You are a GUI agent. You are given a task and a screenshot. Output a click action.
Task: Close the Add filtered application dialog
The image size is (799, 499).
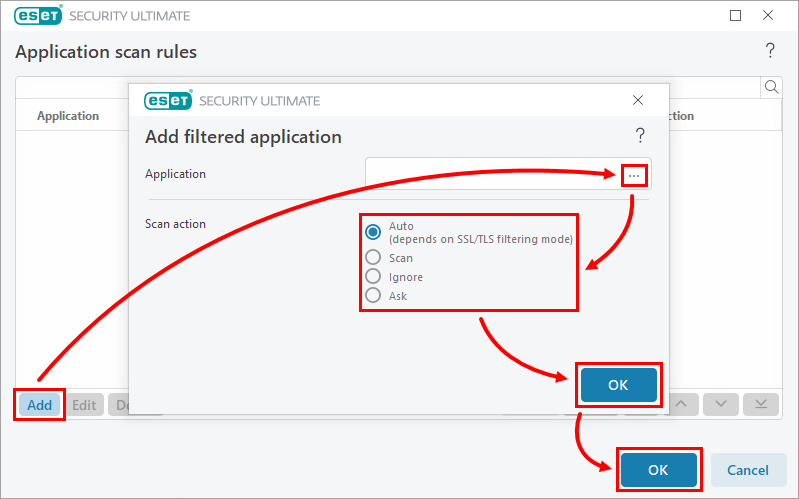(x=638, y=100)
